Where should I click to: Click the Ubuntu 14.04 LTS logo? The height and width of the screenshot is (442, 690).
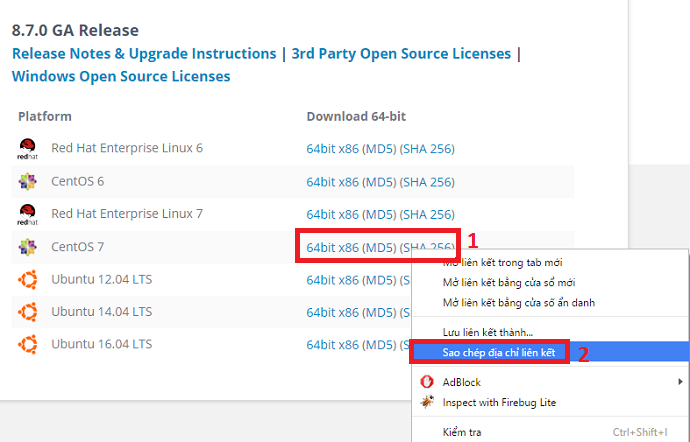27,312
